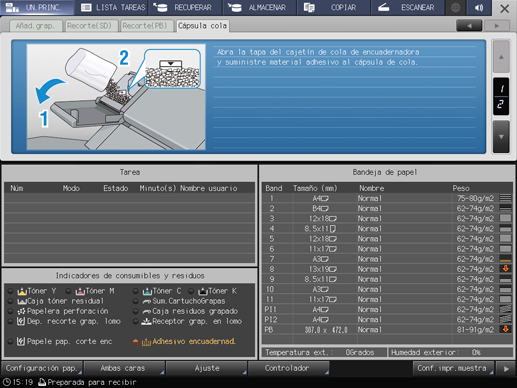
Task: Expand the Conf. impr. muestra options
Action: click(453, 368)
